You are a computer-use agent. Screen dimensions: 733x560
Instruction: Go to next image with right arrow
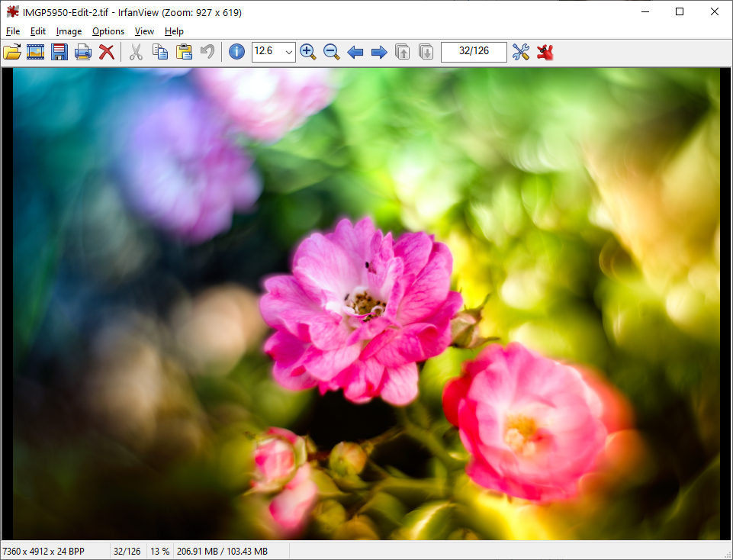pos(378,52)
